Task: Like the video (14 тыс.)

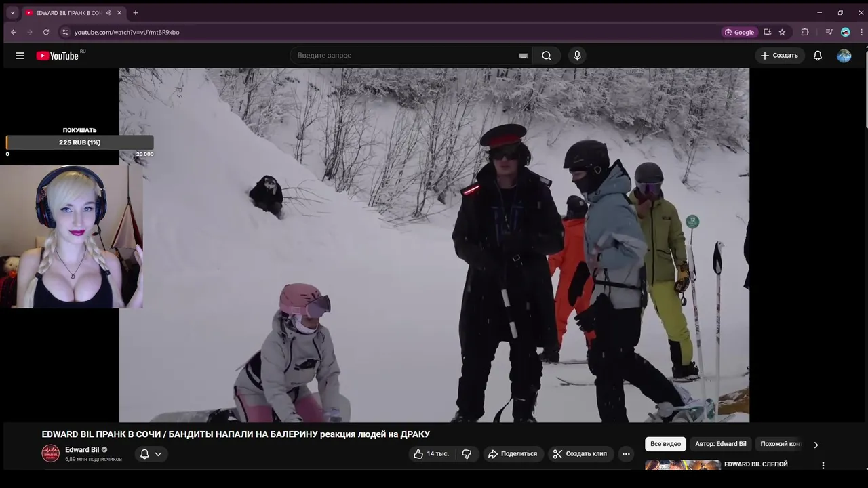Action: coord(432,454)
